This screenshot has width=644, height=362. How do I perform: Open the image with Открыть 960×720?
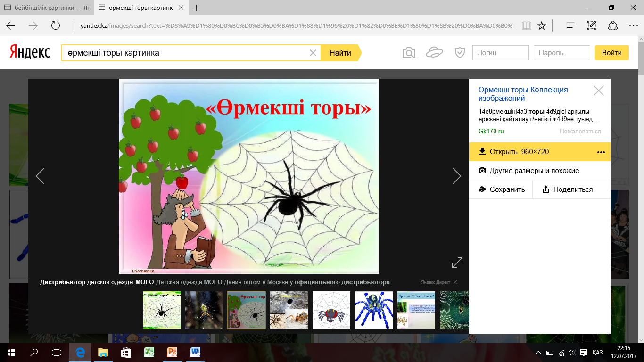519,152
